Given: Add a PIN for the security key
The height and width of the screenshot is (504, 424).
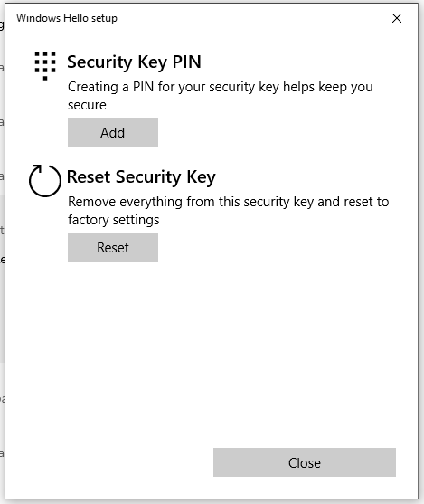Looking at the screenshot, I should [x=113, y=132].
